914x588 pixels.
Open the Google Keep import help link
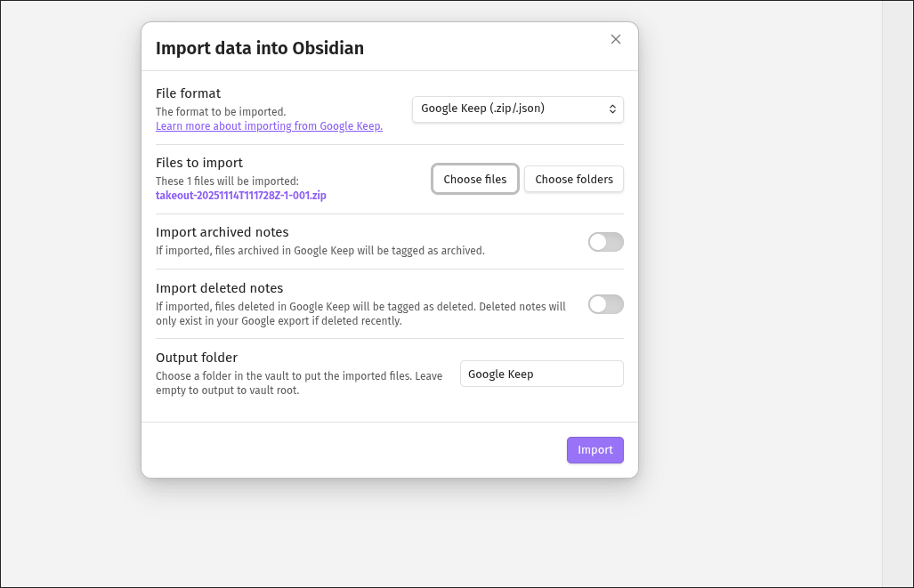point(269,126)
